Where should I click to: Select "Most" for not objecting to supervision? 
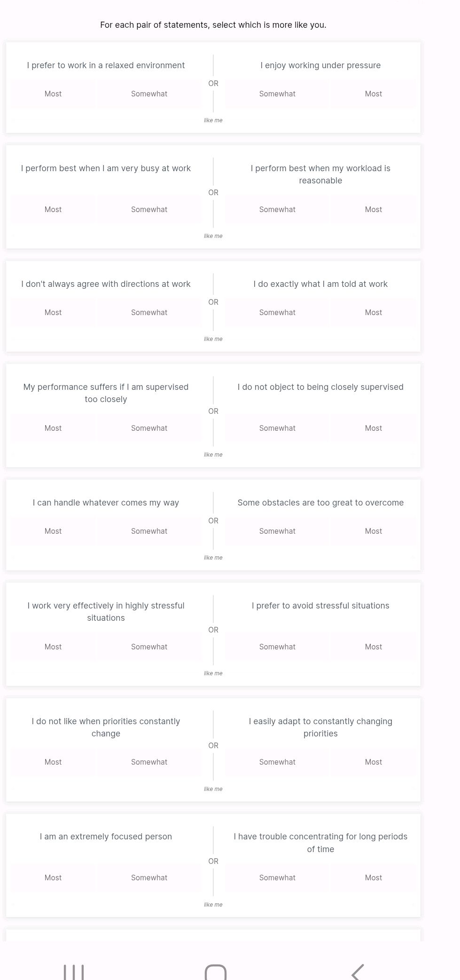(373, 428)
